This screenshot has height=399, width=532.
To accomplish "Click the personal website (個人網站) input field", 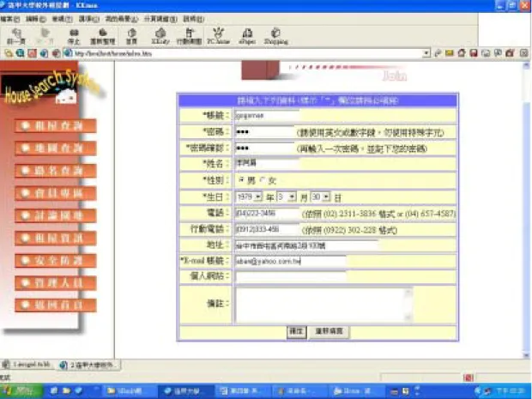I will (x=290, y=276).
